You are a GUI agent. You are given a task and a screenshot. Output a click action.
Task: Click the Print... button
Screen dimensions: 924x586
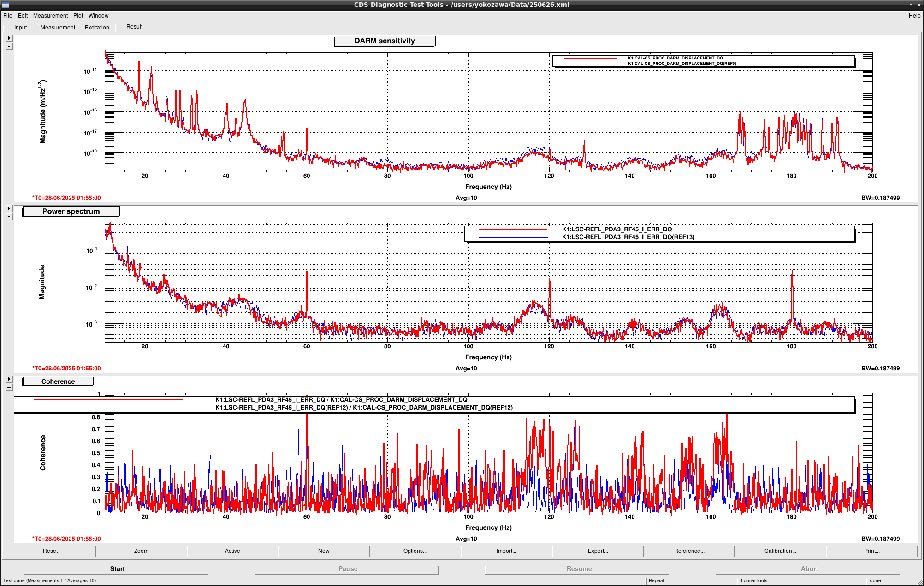[871, 551]
